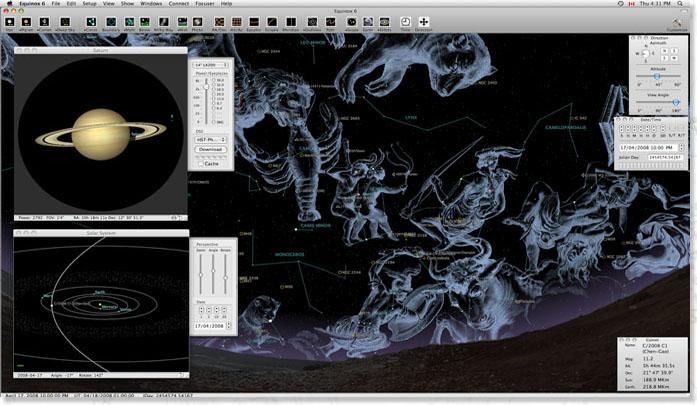Viewport: 697px width, 405px height.
Task: Toggle the eComet toolbar icon
Action: point(44,21)
